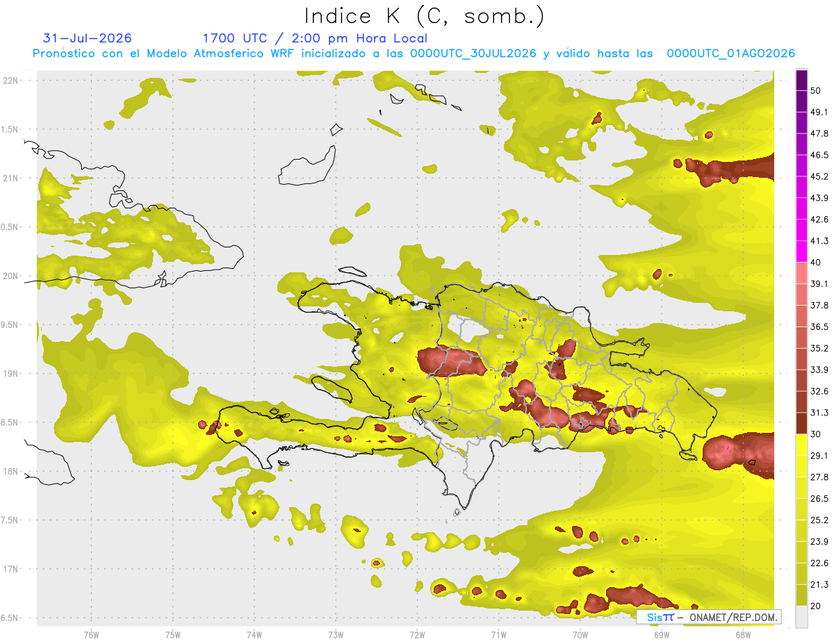Click the colorbar value "29.1"
The image size is (834, 644).
pyautogui.click(x=820, y=456)
